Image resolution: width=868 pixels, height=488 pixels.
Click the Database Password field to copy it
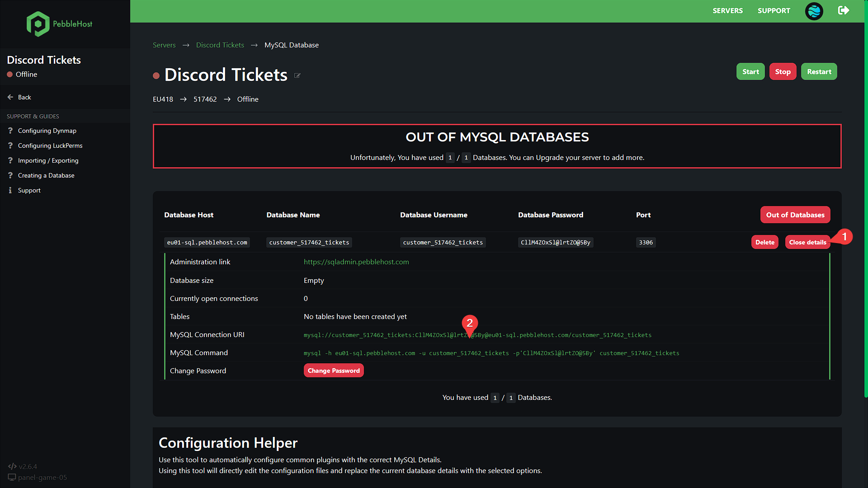(555, 242)
